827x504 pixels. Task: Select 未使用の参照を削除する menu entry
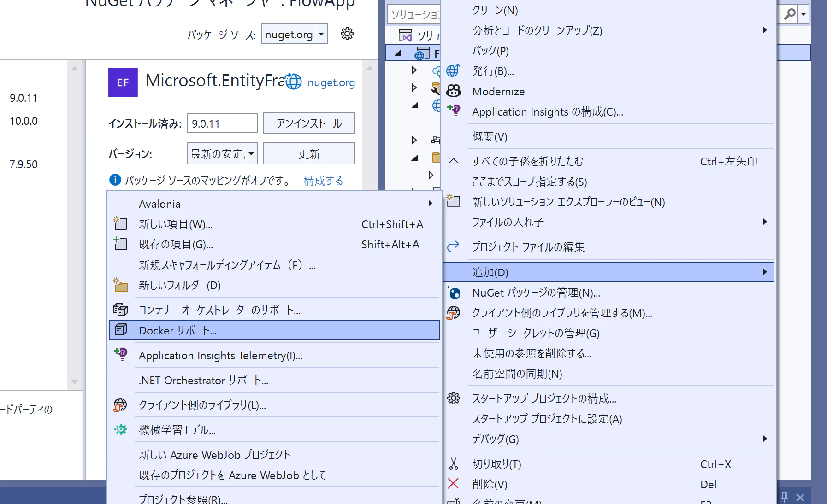[x=608, y=353]
